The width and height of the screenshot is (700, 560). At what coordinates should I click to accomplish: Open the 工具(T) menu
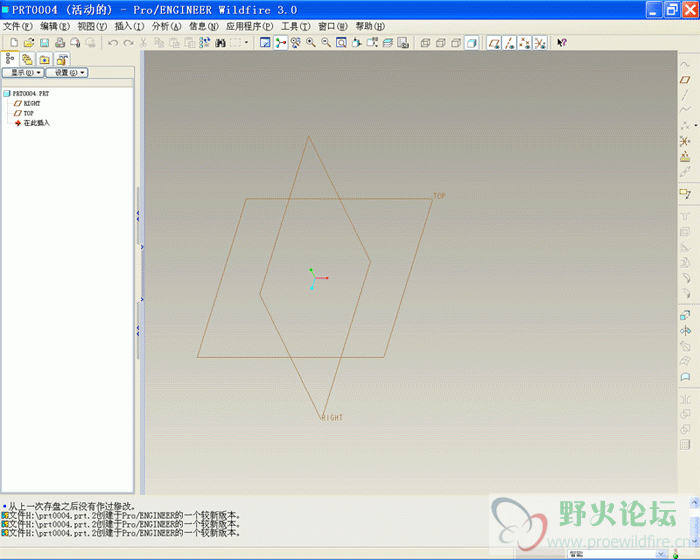[x=296, y=26]
